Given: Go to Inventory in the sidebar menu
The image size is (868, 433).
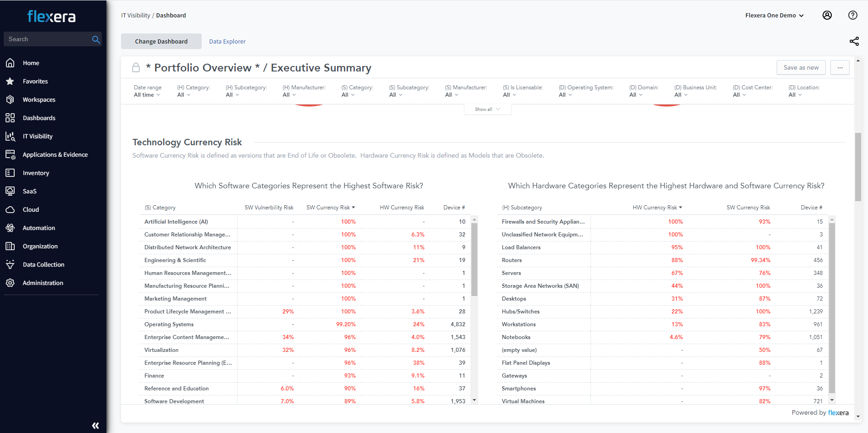Looking at the screenshot, I should click(x=36, y=173).
